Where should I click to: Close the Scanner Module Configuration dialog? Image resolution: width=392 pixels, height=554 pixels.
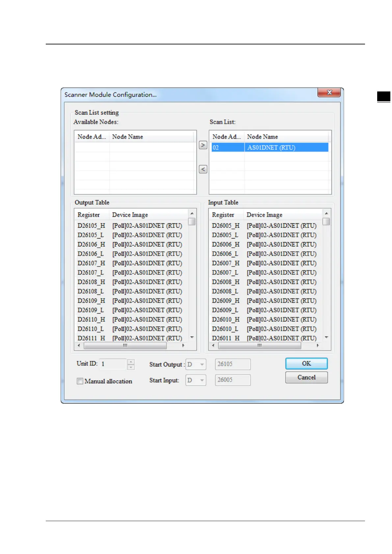(329, 92)
